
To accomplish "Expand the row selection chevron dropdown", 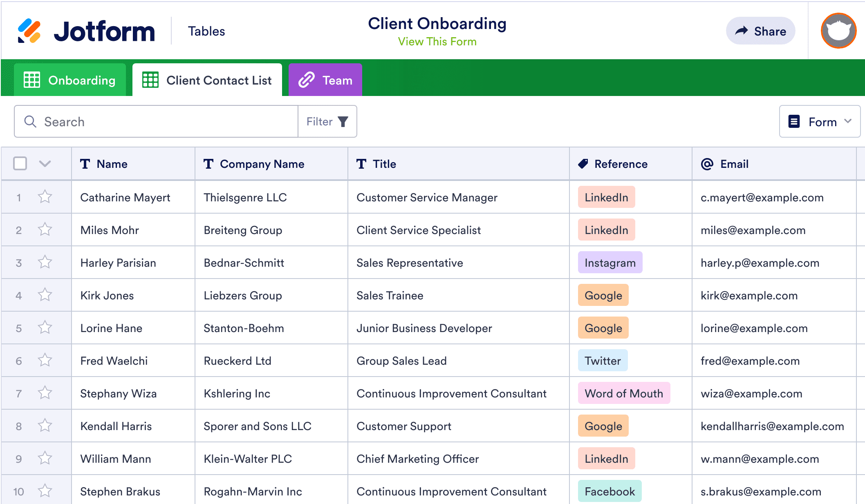I will pyautogui.click(x=45, y=164).
